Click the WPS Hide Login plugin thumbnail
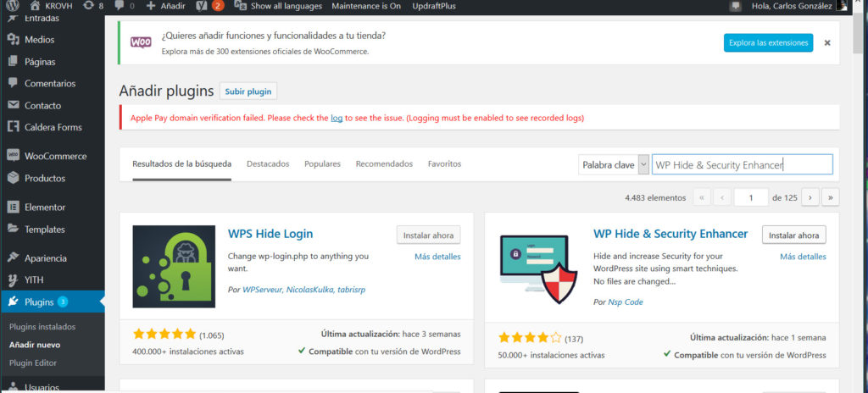 point(174,266)
